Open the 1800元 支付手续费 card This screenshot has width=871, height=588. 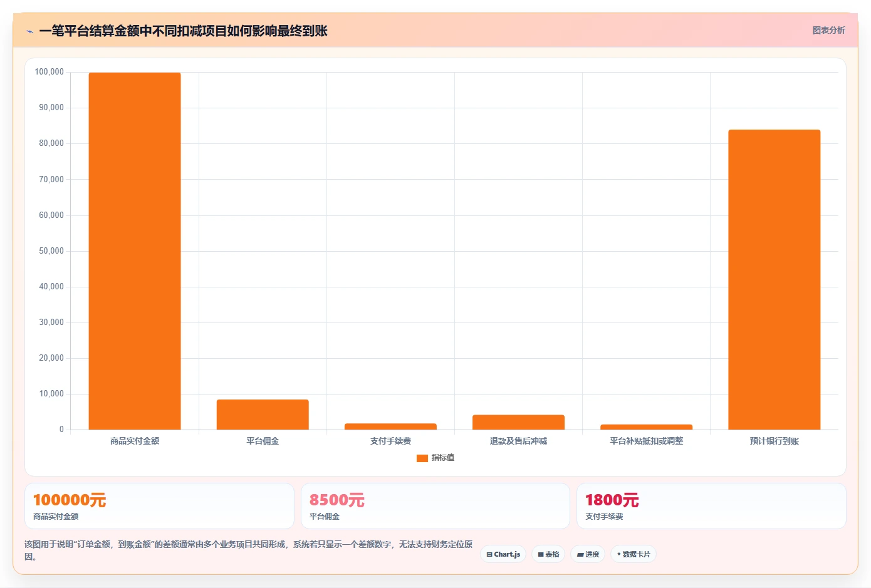[711, 506]
